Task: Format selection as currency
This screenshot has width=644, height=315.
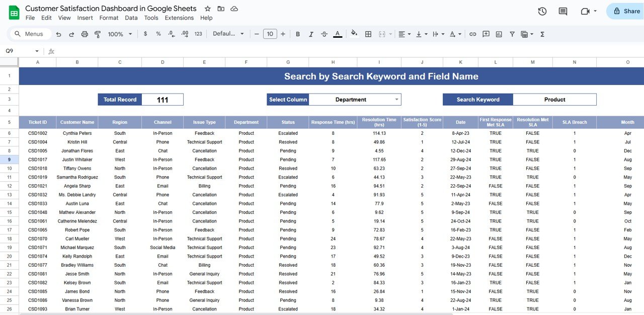Action: click(145, 34)
